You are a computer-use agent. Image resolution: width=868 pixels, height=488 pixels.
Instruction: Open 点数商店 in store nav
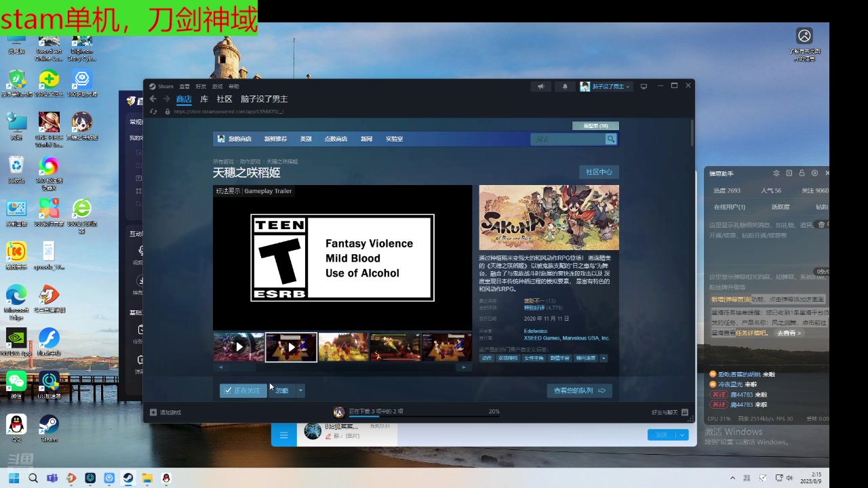336,139
